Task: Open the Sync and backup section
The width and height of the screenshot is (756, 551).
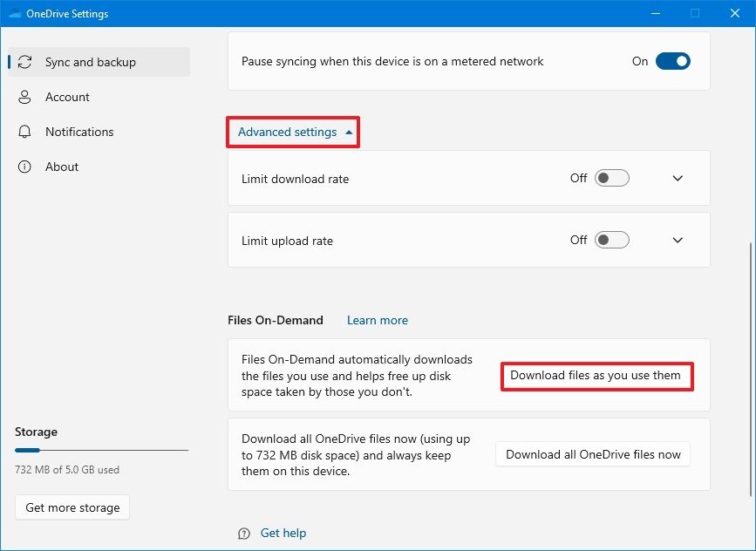Action: (99, 62)
